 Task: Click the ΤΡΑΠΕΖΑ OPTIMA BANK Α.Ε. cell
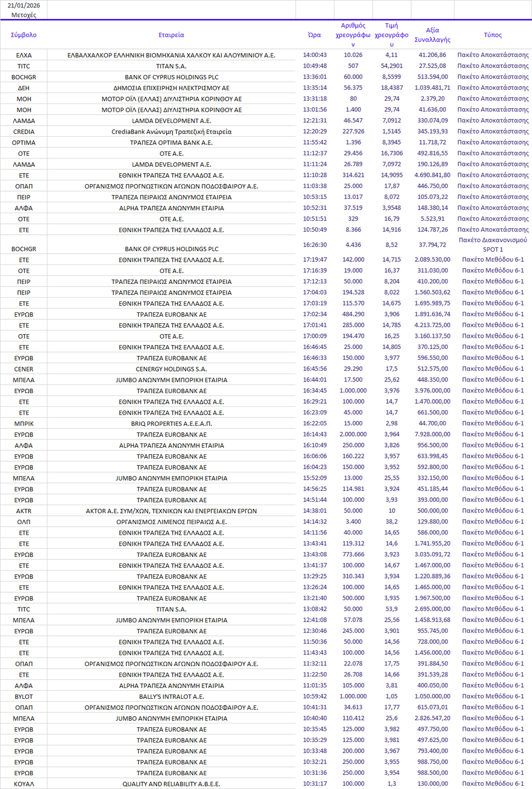pyautogui.click(x=172, y=142)
